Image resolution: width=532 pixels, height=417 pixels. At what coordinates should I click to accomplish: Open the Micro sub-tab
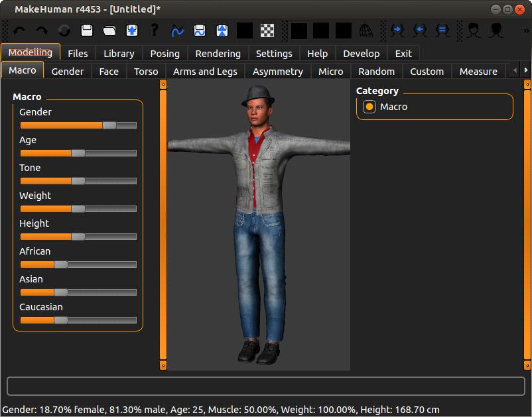click(331, 72)
